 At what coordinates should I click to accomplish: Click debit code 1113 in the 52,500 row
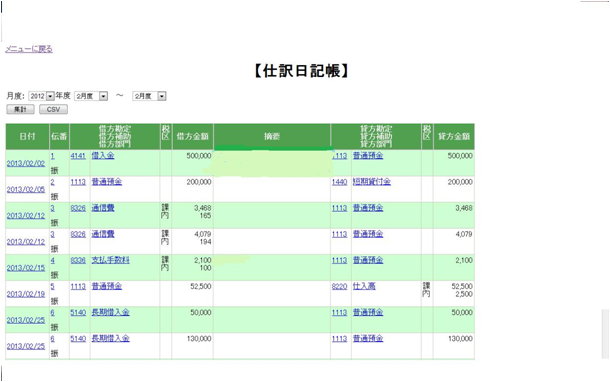tap(78, 286)
